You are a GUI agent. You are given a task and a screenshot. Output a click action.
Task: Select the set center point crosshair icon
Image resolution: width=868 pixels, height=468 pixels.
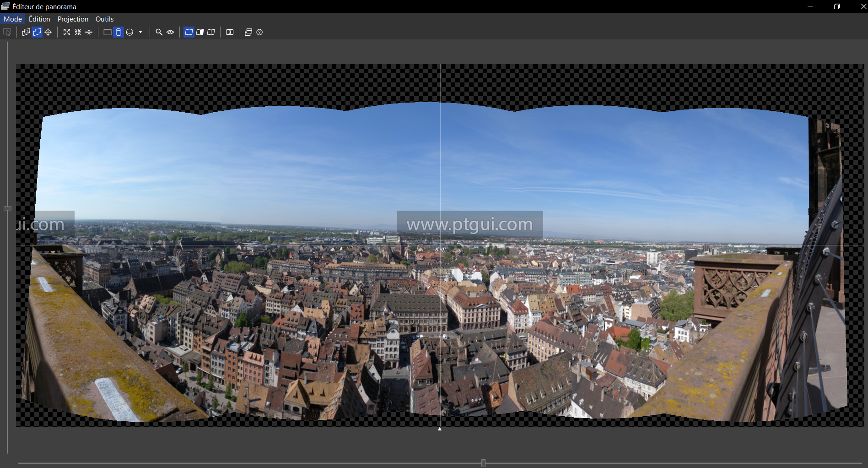[48, 32]
